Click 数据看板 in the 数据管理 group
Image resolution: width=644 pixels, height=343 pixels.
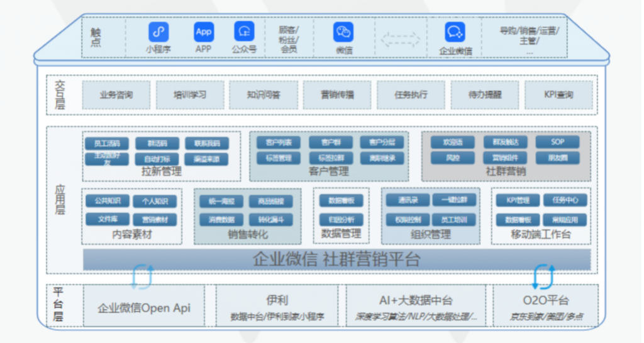point(341,200)
